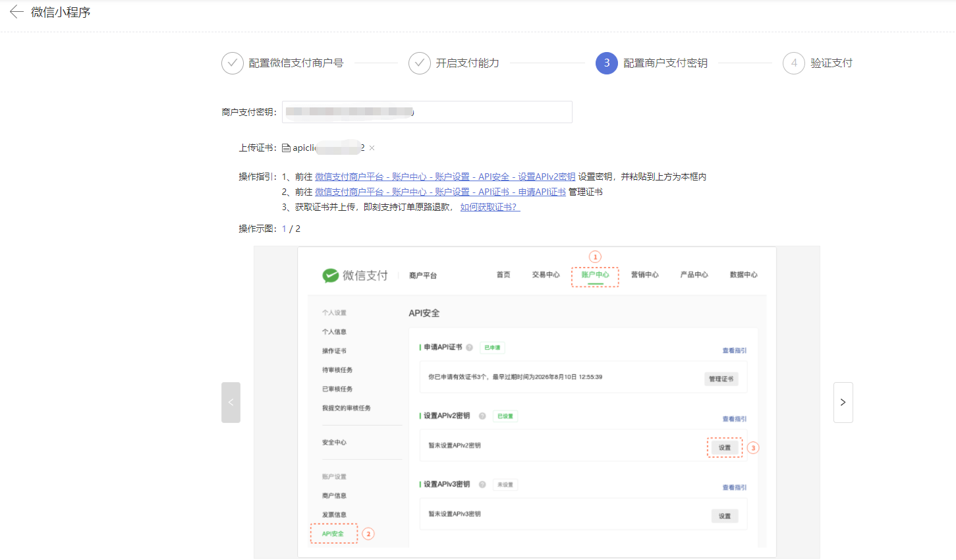Select the step 3 circle icon
This screenshot has width=956, height=560.
coord(606,63)
